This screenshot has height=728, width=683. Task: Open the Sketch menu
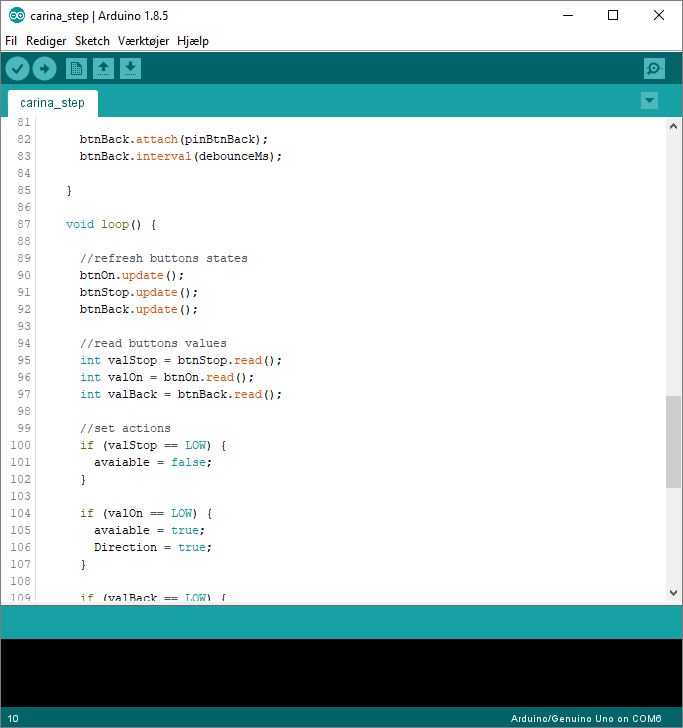92,41
